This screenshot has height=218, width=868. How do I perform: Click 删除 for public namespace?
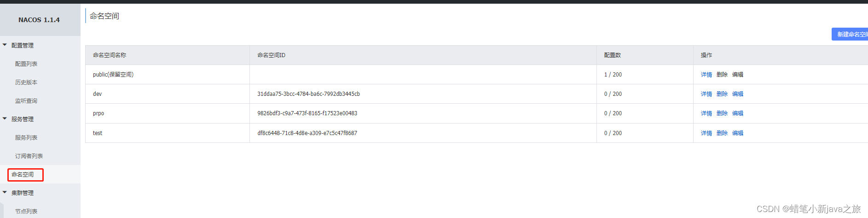722,75
